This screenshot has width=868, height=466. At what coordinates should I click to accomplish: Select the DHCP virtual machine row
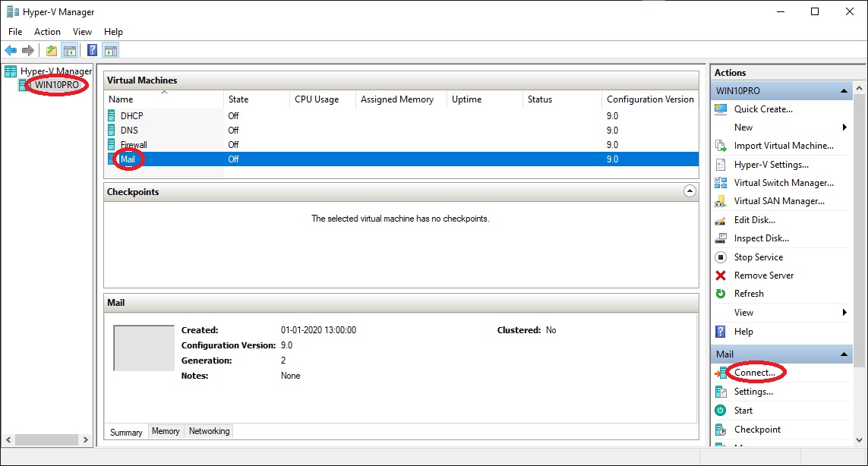tap(401, 115)
